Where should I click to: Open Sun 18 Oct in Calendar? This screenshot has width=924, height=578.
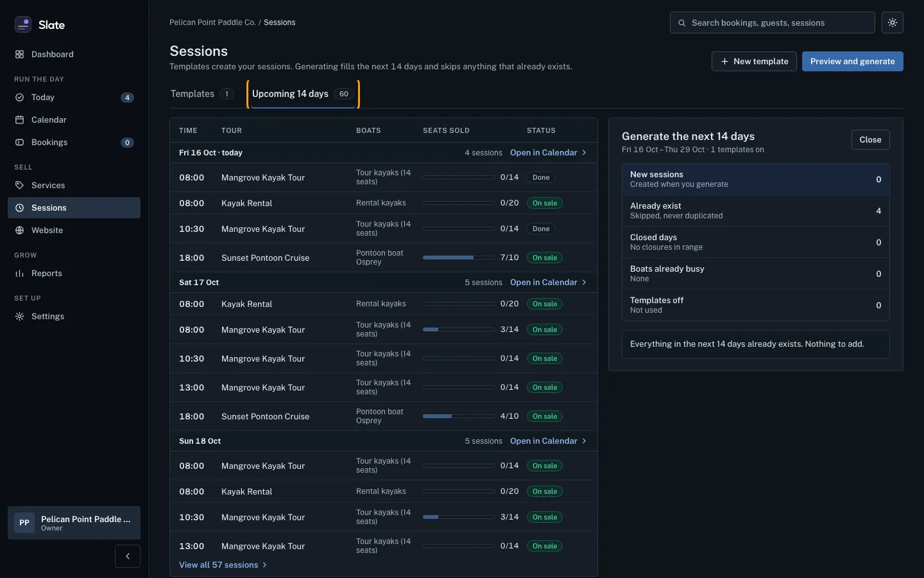tap(548, 441)
